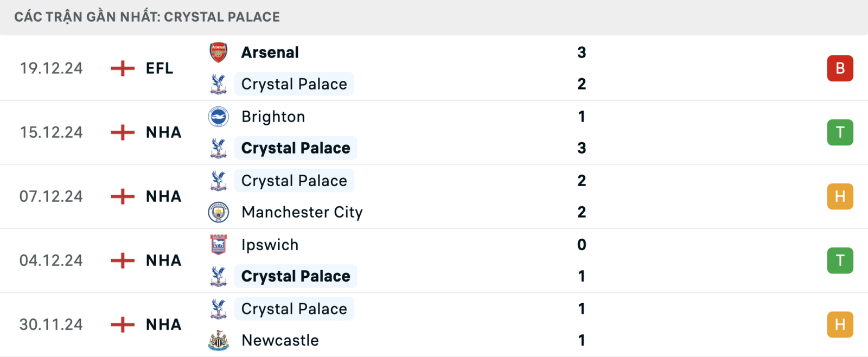Click the Manchester City crest icon

[219, 212]
